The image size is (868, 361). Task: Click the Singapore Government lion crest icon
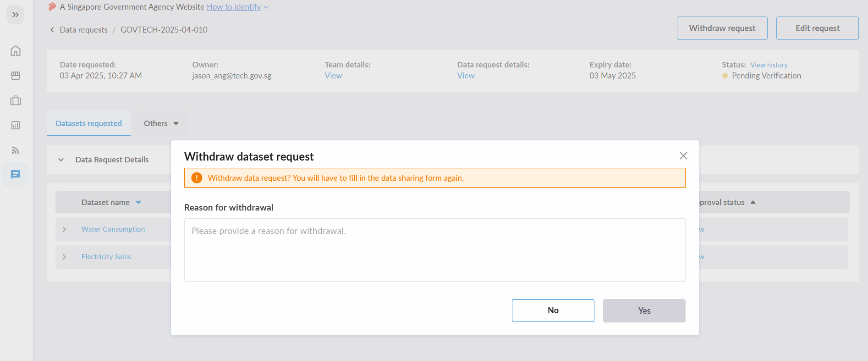coord(52,7)
